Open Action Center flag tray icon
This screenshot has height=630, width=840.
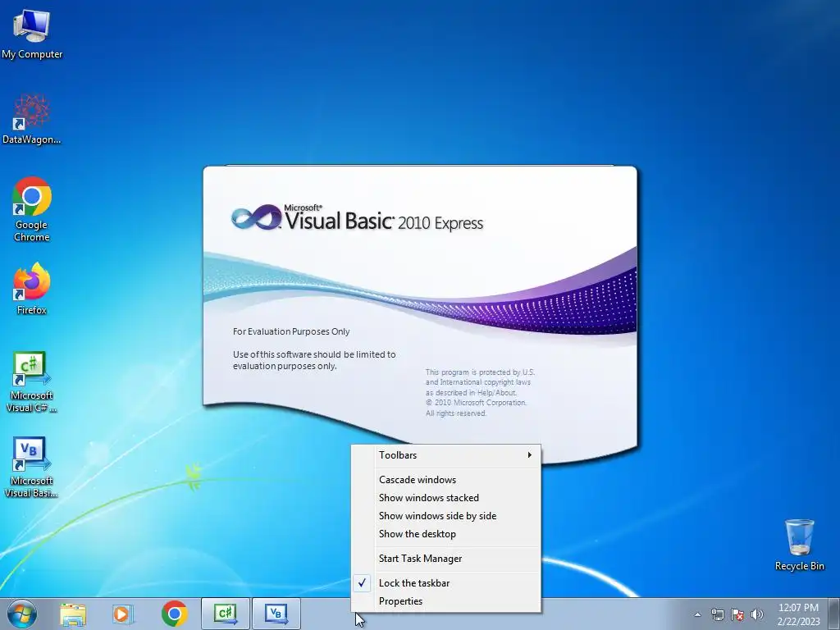pyautogui.click(x=737, y=614)
